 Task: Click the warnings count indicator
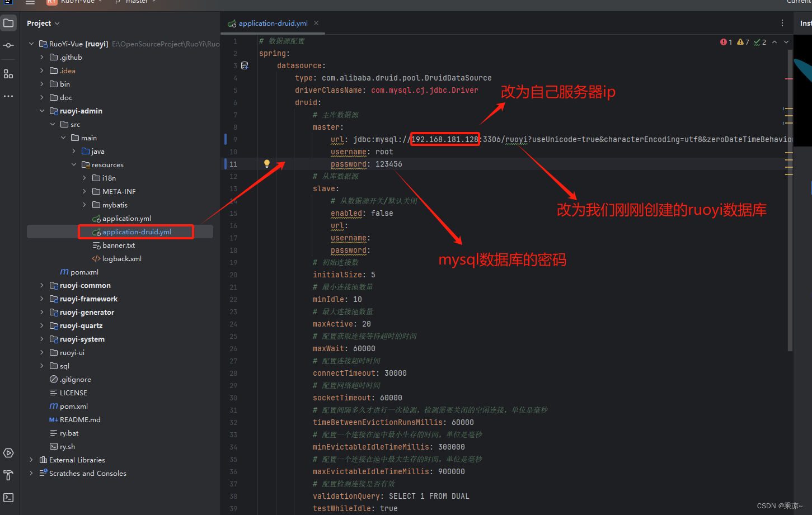coord(743,42)
